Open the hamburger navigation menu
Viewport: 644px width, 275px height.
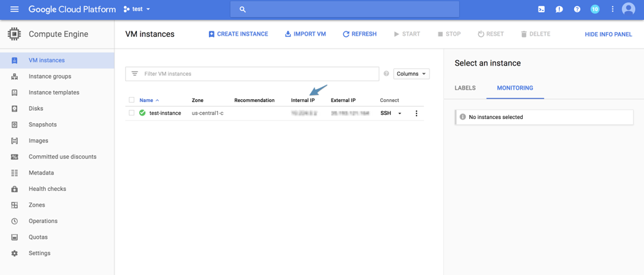[14, 10]
